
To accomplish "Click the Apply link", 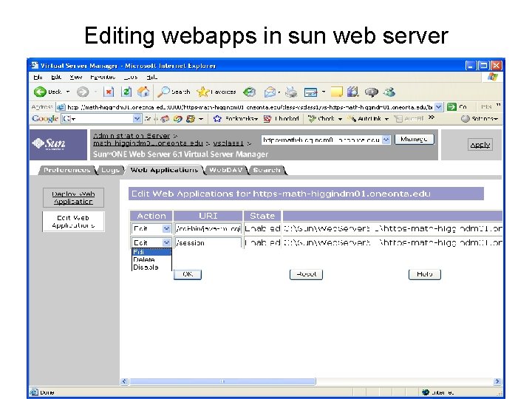I will [480, 145].
